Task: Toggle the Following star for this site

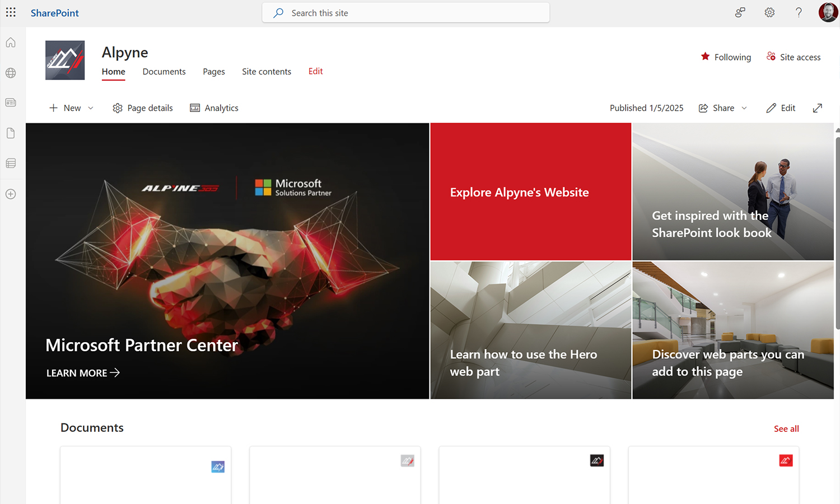Action: tap(706, 57)
